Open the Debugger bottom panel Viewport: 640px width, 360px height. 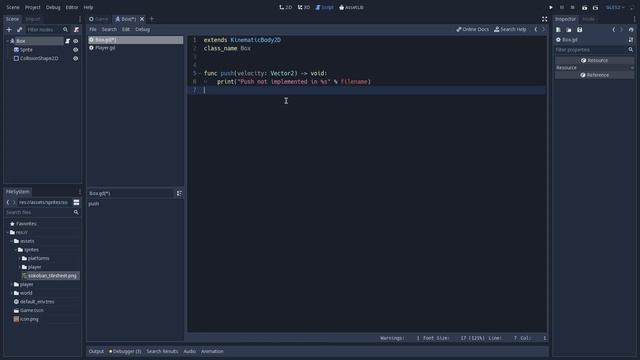click(x=125, y=351)
